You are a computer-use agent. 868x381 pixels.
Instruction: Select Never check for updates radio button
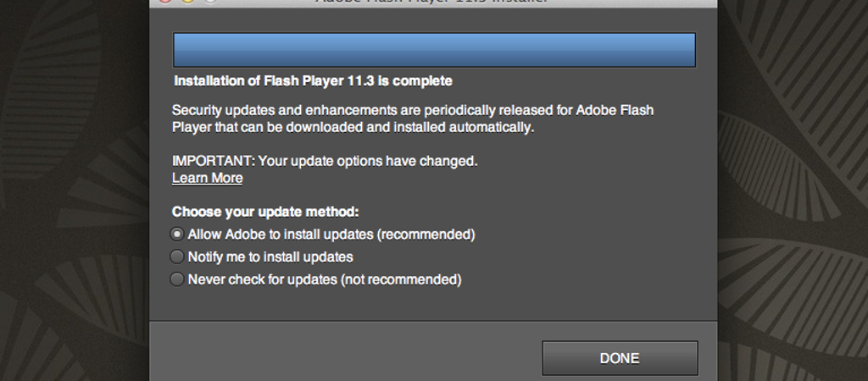tap(176, 279)
